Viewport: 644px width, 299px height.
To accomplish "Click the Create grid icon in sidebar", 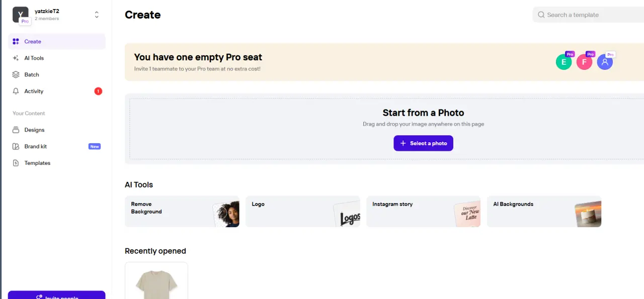I will click(x=16, y=42).
